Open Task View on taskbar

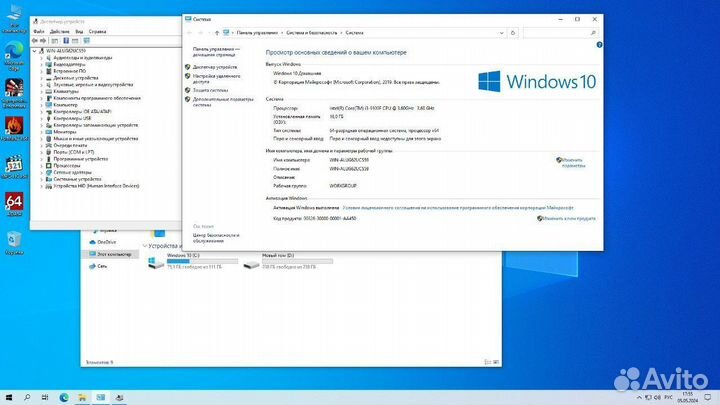(45, 397)
